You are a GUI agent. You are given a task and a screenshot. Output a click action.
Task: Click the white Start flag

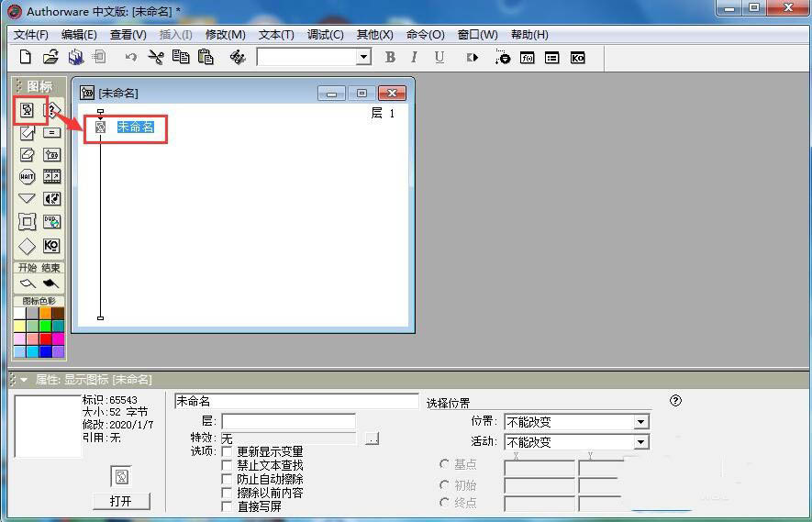28,283
